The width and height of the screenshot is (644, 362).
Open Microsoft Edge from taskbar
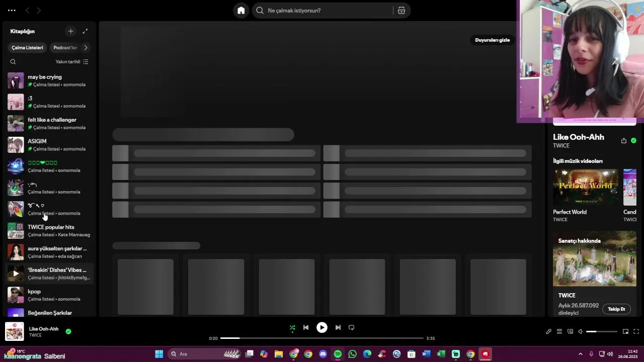(367, 354)
